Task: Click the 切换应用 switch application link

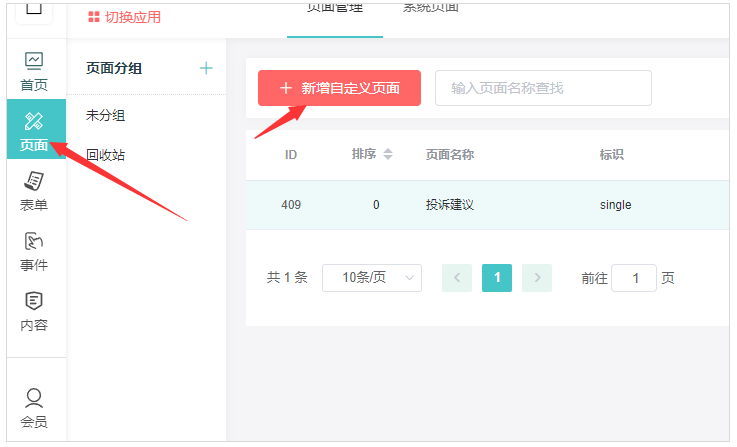Action: pos(125,17)
